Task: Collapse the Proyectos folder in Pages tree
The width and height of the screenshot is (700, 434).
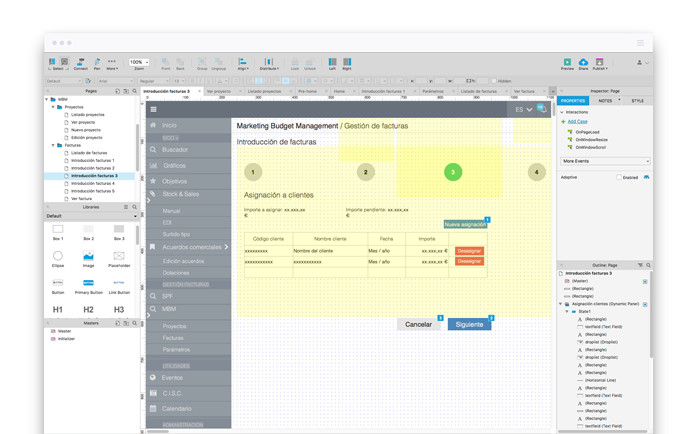Action: 53,107
